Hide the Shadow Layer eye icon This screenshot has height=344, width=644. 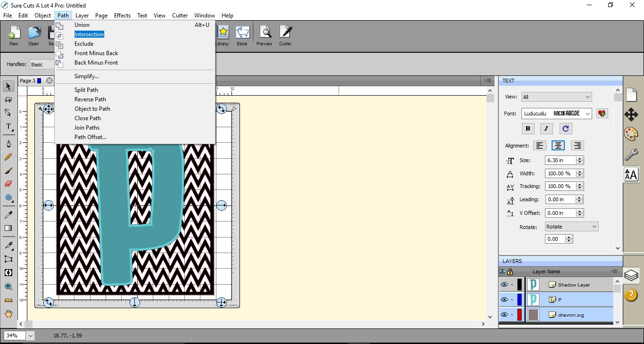coord(504,285)
